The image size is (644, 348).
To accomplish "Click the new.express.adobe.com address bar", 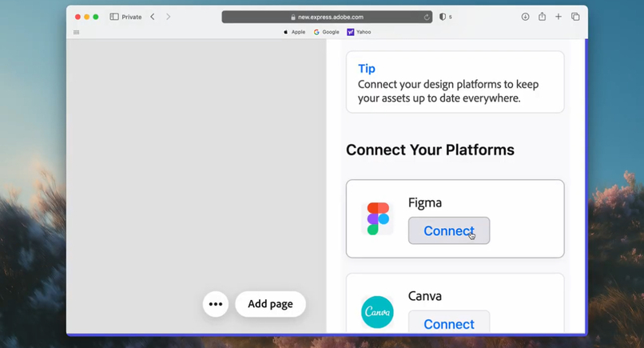I will [327, 17].
